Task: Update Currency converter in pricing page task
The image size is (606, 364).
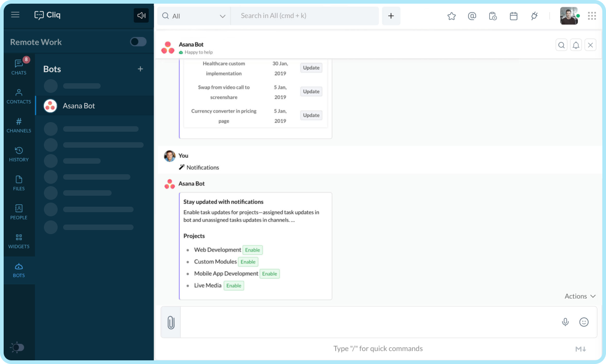Action: point(311,115)
